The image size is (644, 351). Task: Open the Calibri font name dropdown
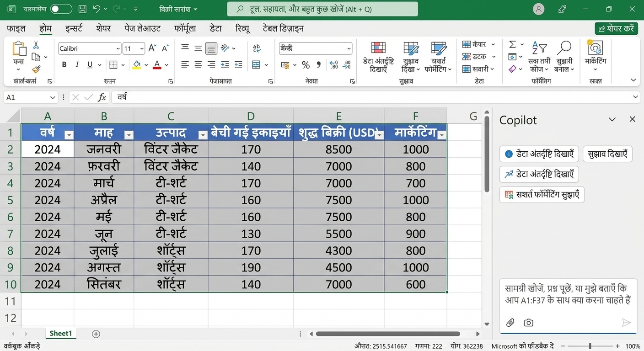point(118,48)
